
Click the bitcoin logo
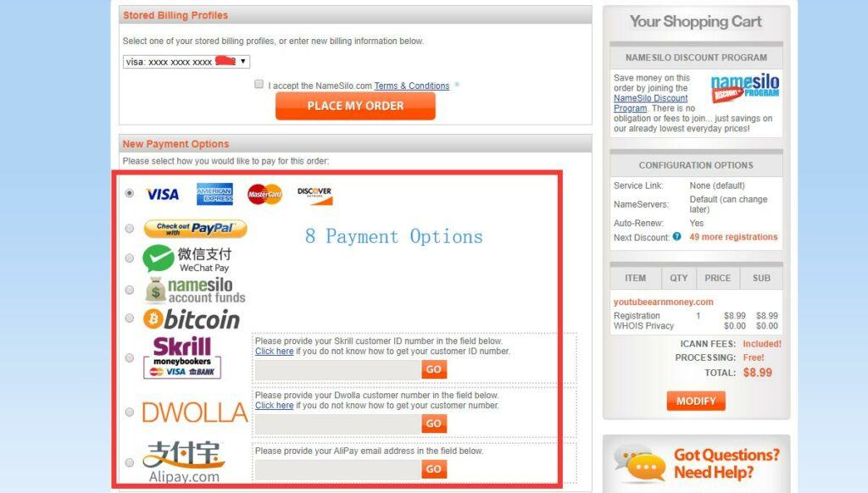click(x=192, y=319)
